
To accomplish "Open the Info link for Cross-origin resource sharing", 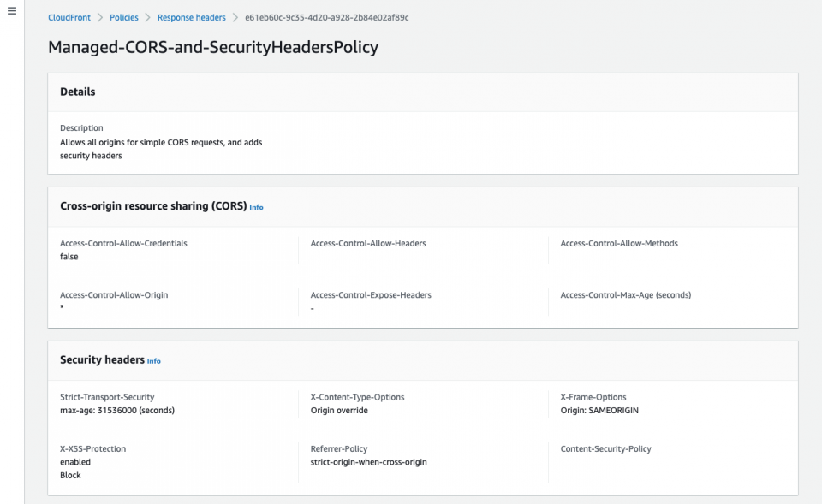I will 256,207.
